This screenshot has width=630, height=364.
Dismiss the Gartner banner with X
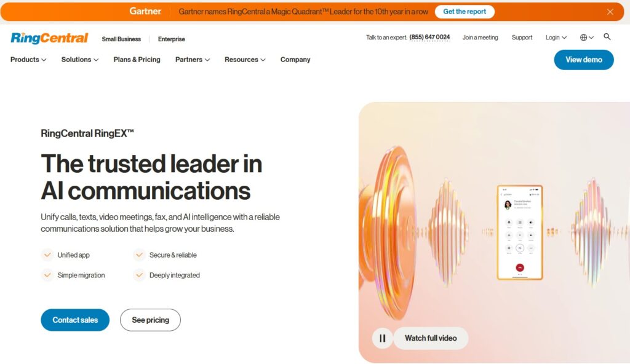click(x=610, y=12)
